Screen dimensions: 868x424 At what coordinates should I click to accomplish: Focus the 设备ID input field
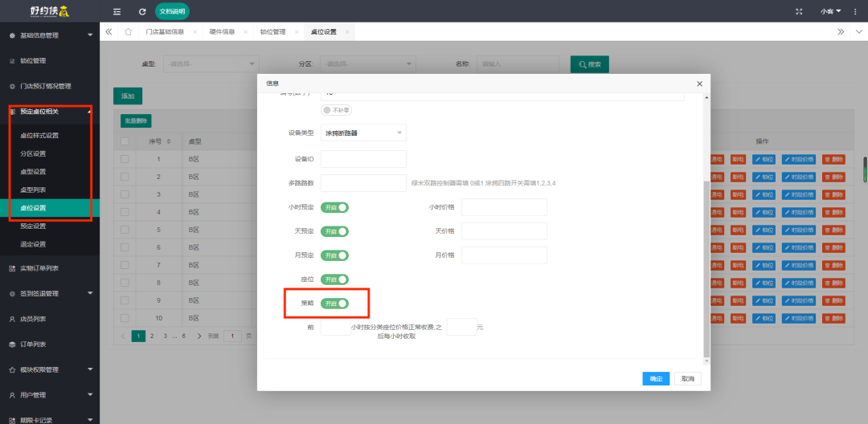(364, 159)
